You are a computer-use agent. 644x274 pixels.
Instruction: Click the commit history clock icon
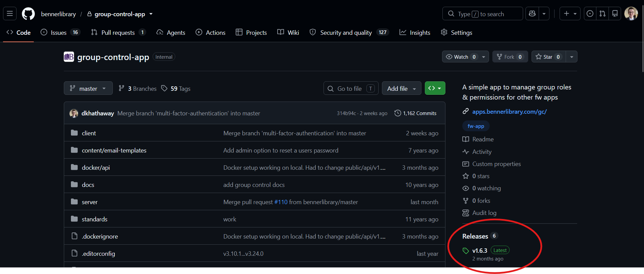tap(398, 113)
